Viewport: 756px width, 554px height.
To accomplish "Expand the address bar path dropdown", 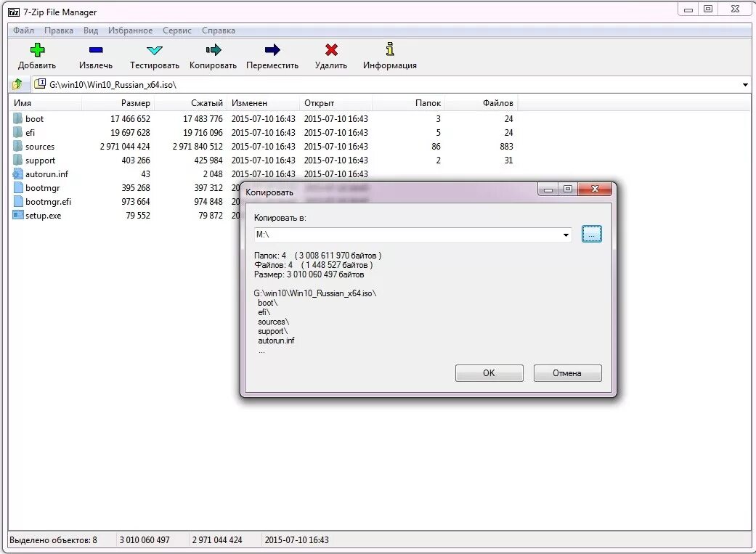I will click(x=745, y=85).
